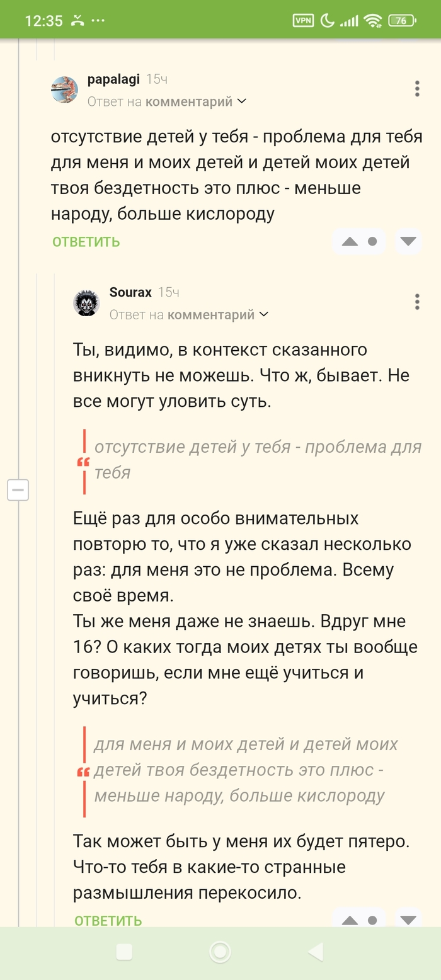Image resolution: width=441 pixels, height=980 pixels.
Task: Open Sourax's comment three-dot menu
Action: click(x=417, y=302)
